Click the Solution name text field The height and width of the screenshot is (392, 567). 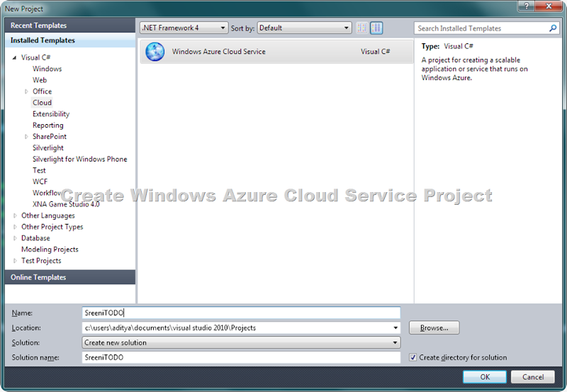(241, 357)
